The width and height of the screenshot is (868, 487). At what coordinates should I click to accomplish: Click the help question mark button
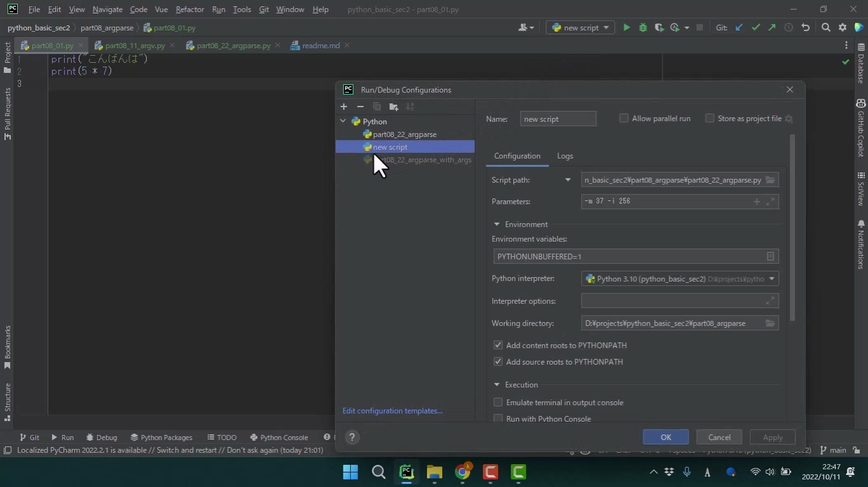click(x=352, y=437)
